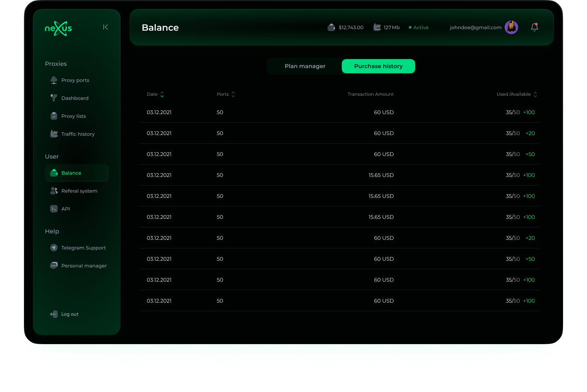Image resolution: width=587 pixels, height=392 pixels.
Task: Click the 127 Mb traffic value
Action: tap(392, 27)
